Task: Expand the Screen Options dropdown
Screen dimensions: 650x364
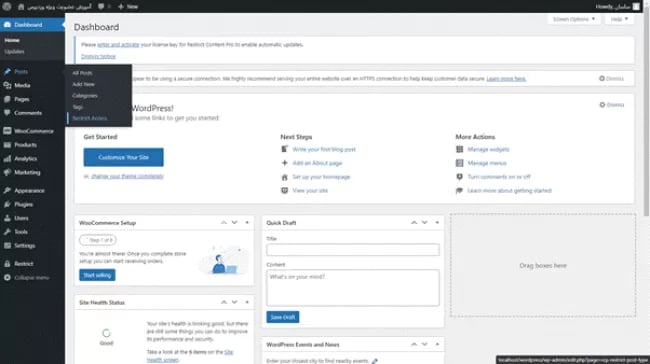Action: point(574,19)
